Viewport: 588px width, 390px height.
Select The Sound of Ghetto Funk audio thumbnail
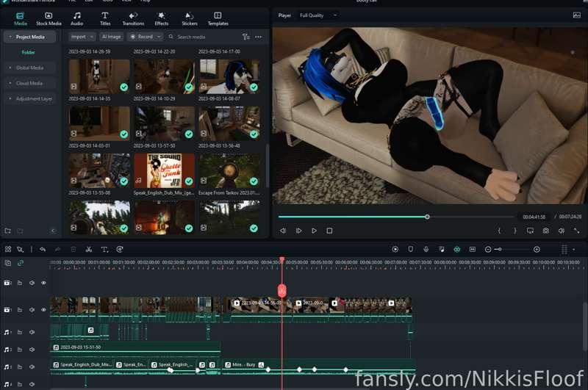coord(164,170)
